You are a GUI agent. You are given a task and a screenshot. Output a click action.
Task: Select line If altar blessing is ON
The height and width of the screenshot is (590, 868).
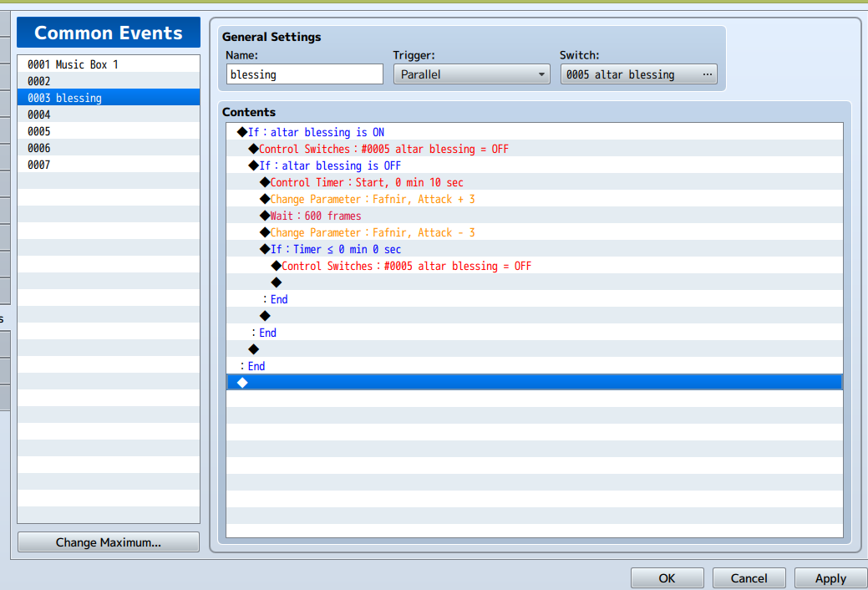[535, 132]
